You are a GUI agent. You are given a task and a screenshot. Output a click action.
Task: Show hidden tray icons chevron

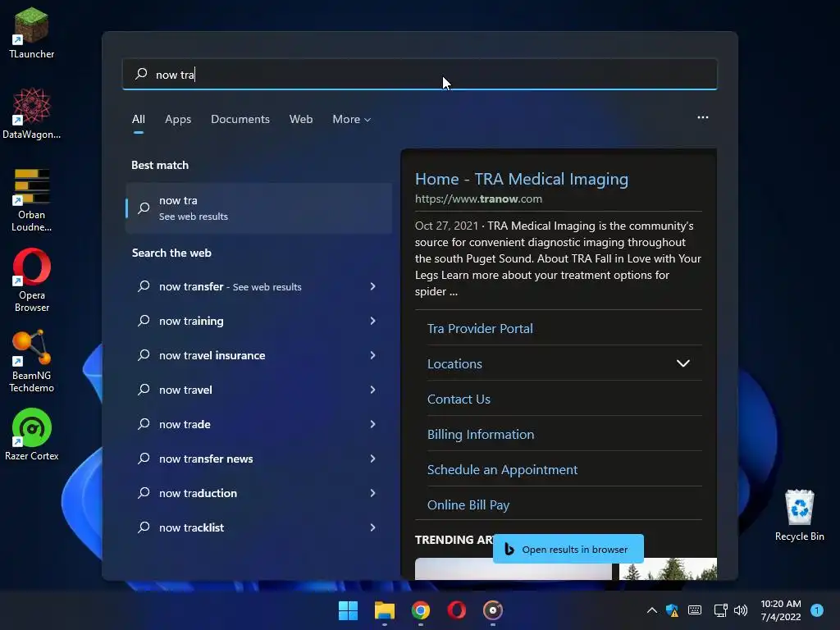[652, 610]
